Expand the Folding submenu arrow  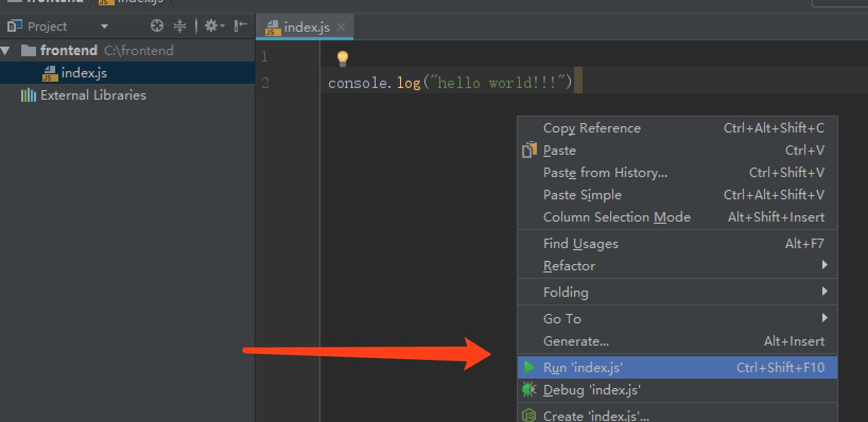(x=824, y=292)
